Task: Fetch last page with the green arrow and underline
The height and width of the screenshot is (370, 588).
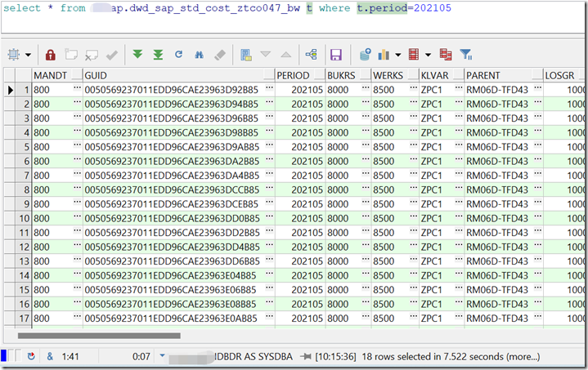Action: coord(159,55)
